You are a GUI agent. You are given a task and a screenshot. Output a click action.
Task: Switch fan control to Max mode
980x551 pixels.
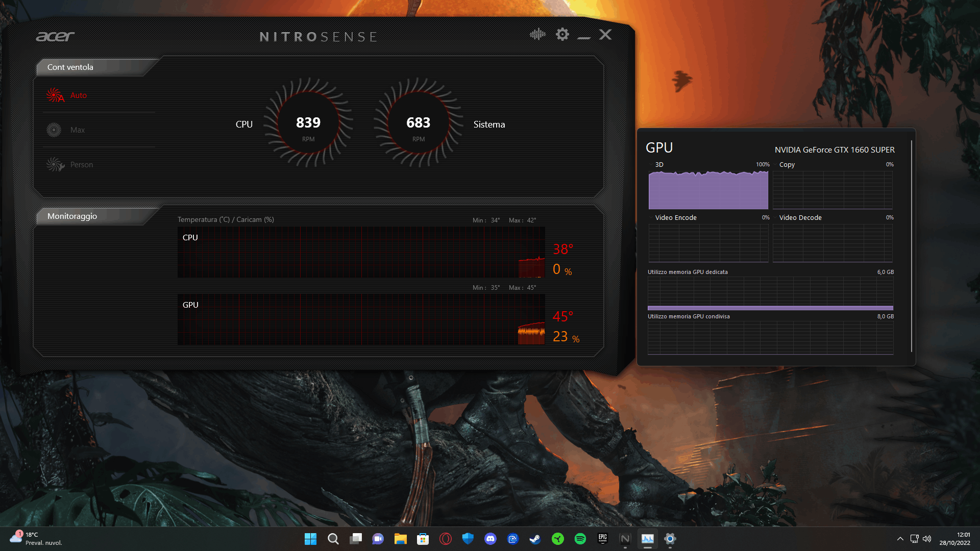(65, 130)
